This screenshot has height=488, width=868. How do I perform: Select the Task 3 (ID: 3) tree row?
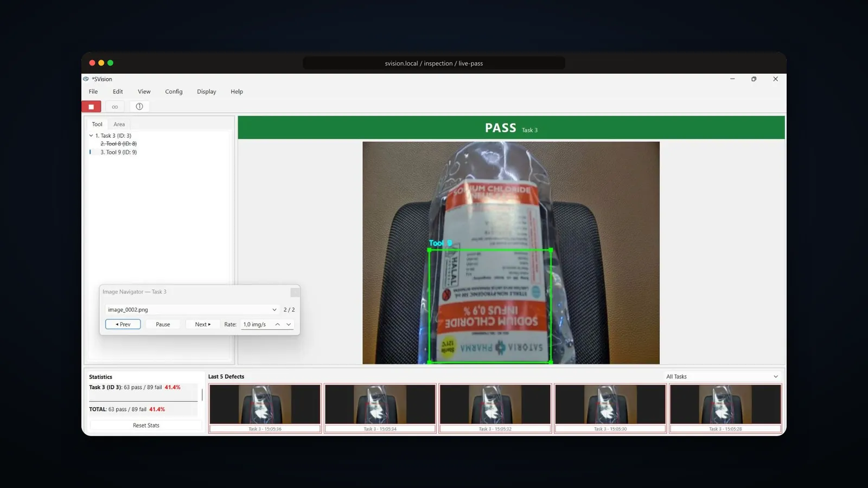coord(113,136)
